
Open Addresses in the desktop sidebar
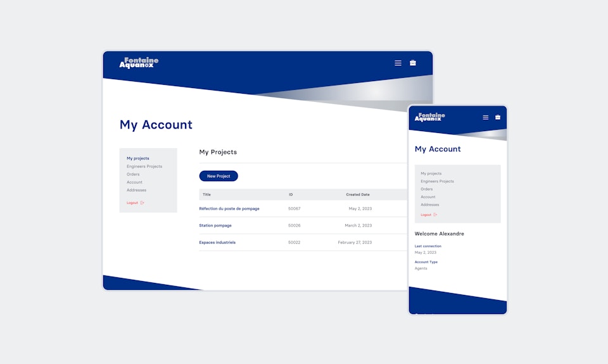pyautogui.click(x=136, y=190)
